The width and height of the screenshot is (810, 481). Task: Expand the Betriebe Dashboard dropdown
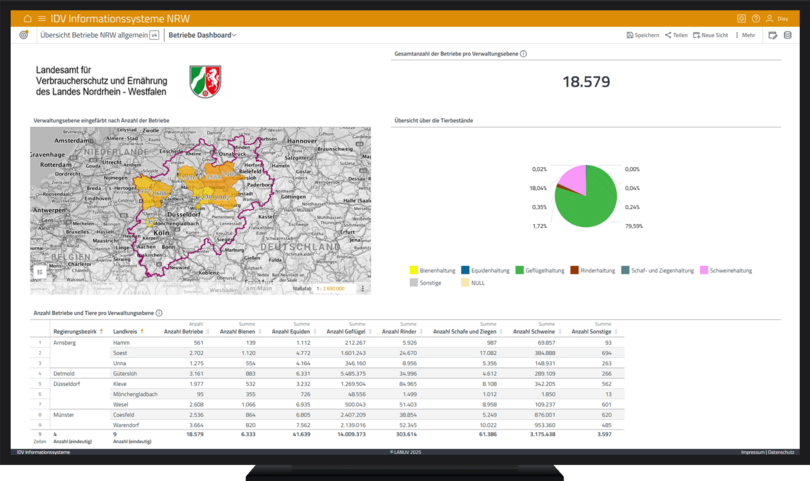tap(203, 35)
